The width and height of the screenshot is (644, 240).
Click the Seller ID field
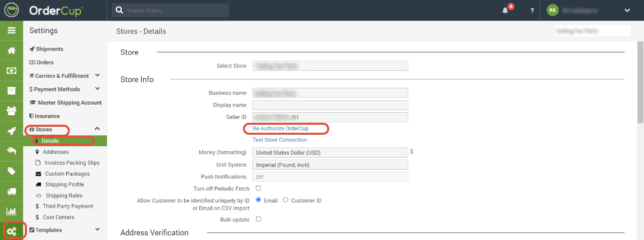pos(330,117)
